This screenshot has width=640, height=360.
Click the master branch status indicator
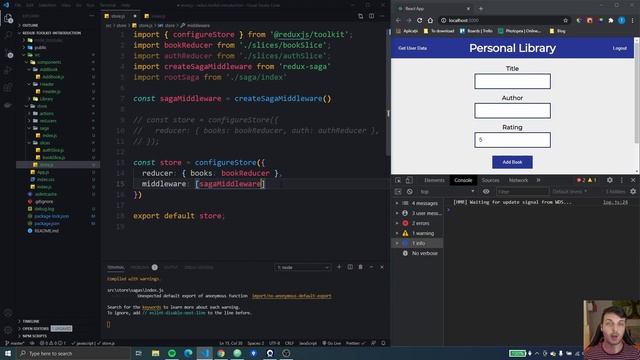click(14, 343)
